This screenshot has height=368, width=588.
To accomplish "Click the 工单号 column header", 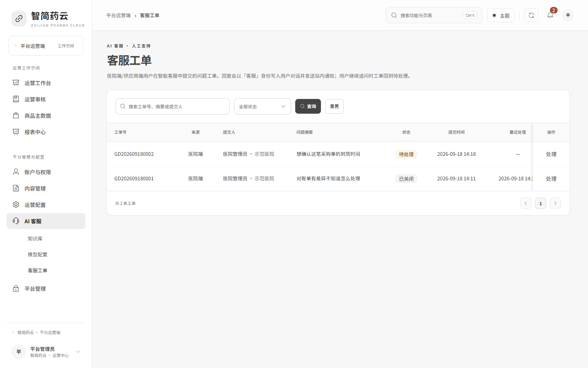I will [x=120, y=132].
